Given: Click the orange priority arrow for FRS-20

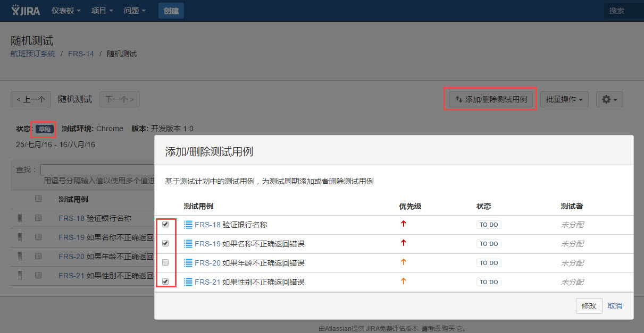Looking at the screenshot, I should tap(403, 262).
